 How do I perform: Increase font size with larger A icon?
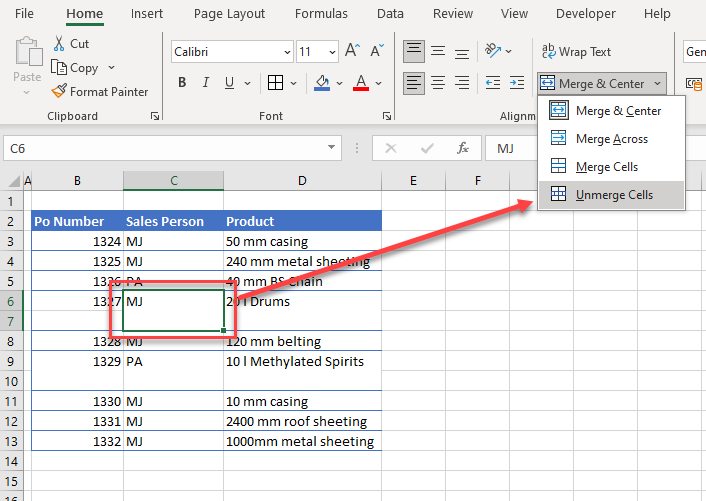click(x=352, y=51)
